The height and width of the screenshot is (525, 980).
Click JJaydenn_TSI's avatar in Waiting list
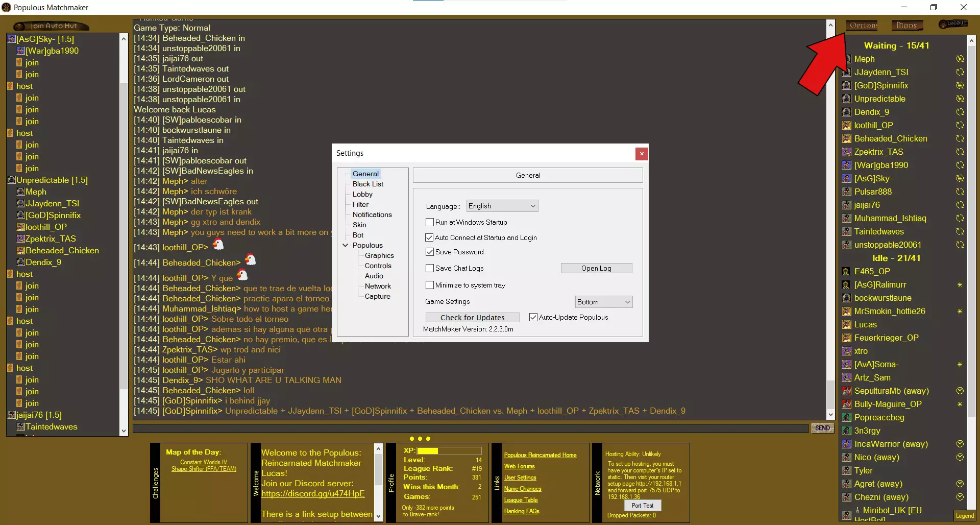(x=847, y=73)
